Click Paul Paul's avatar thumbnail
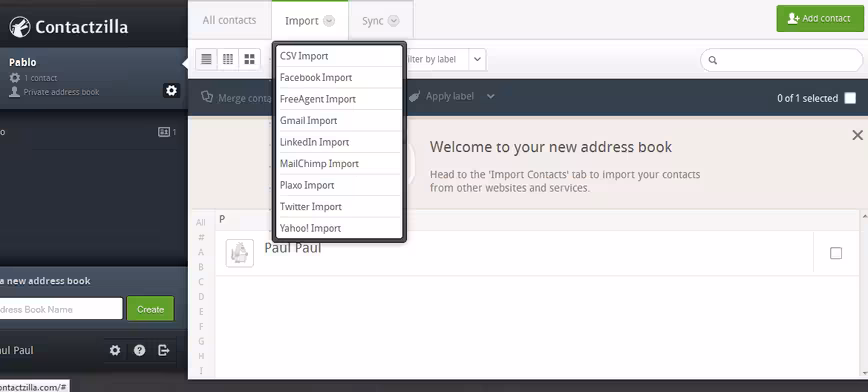This screenshot has height=392, width=868. [240, 253]
